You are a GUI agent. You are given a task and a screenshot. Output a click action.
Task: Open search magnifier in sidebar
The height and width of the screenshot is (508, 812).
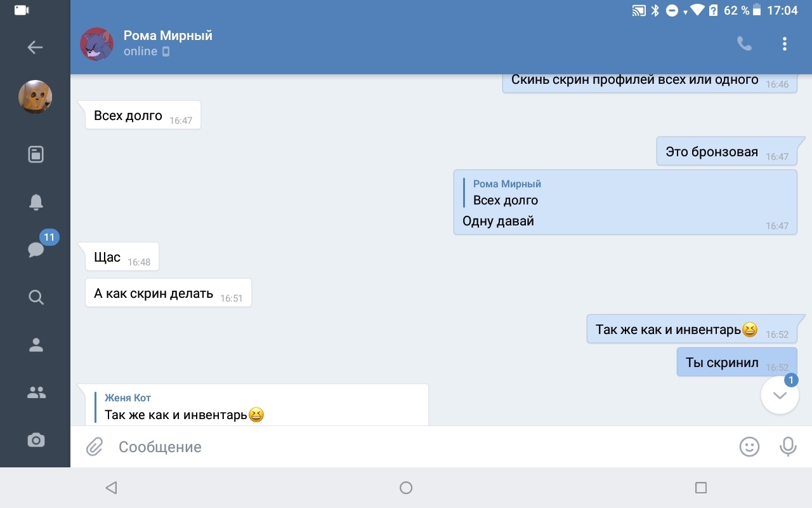tap(36, 297)
